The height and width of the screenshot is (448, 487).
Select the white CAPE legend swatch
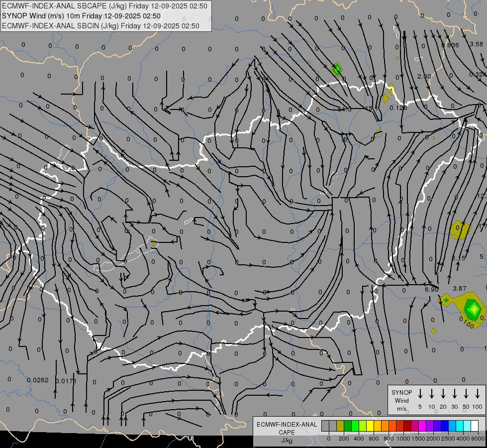474,426
